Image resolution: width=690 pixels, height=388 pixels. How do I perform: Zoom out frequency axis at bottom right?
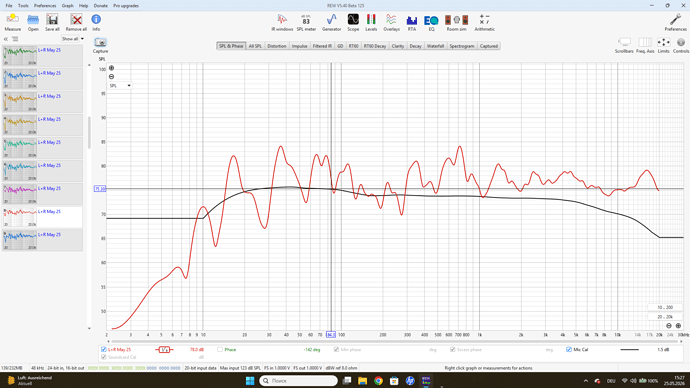click(668, 326)
